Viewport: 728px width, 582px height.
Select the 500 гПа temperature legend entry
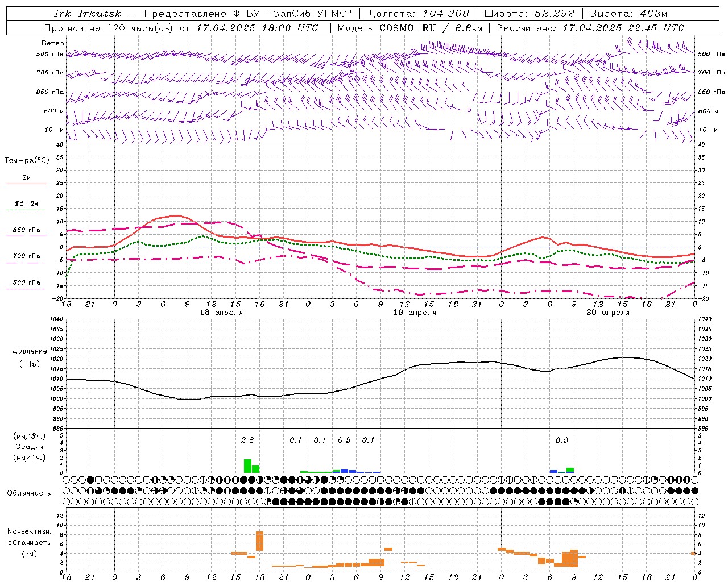coord(26,282)
